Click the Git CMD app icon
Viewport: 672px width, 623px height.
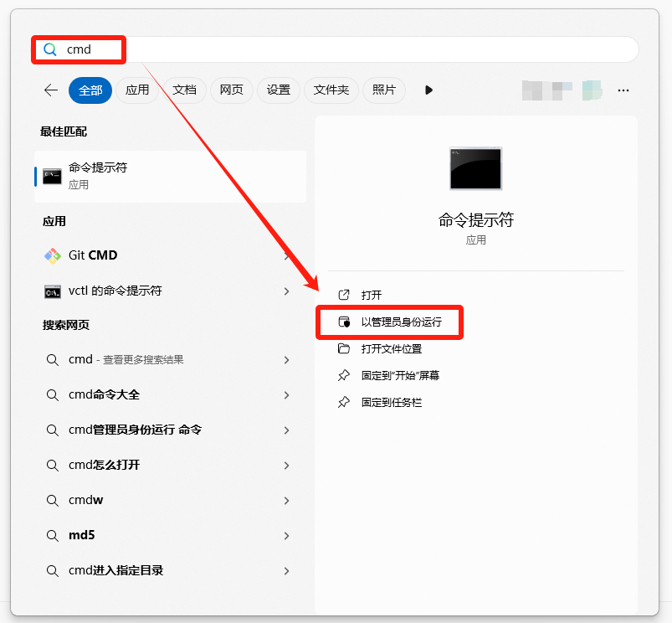[x=53, y=255]
